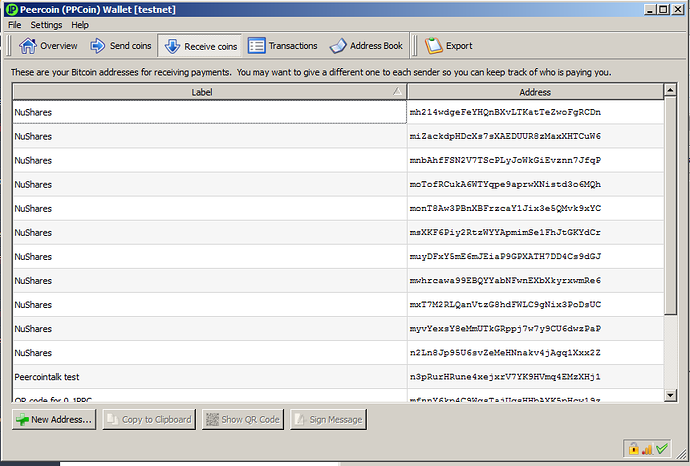Open the Settings menu
This screenshot has height=466, width=690.
click(46, 25)
